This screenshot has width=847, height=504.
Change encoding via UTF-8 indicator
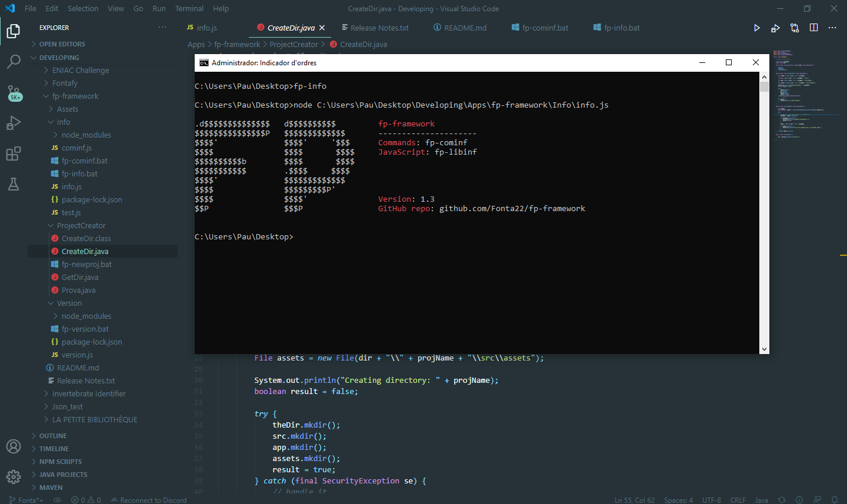[712, 500]
